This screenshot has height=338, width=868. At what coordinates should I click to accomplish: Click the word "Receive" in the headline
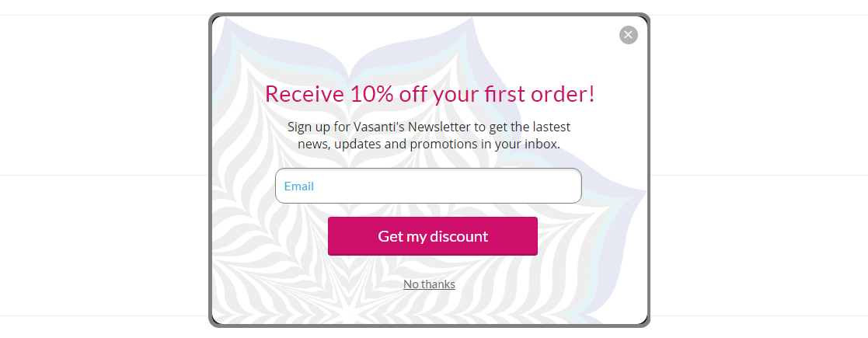point(305,94)
